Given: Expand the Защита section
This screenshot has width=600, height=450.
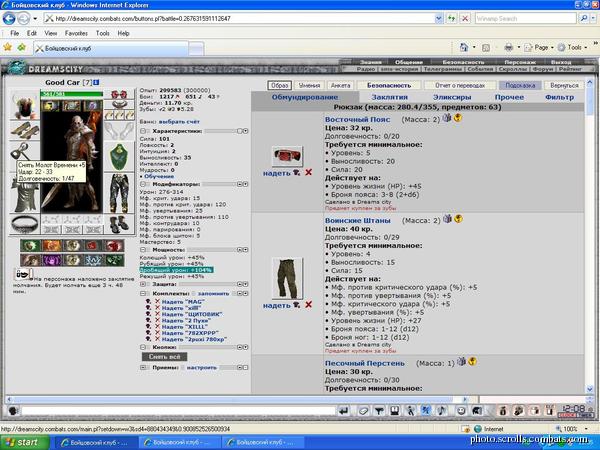Looking at the screenshot, I should (x=143, y=284).
